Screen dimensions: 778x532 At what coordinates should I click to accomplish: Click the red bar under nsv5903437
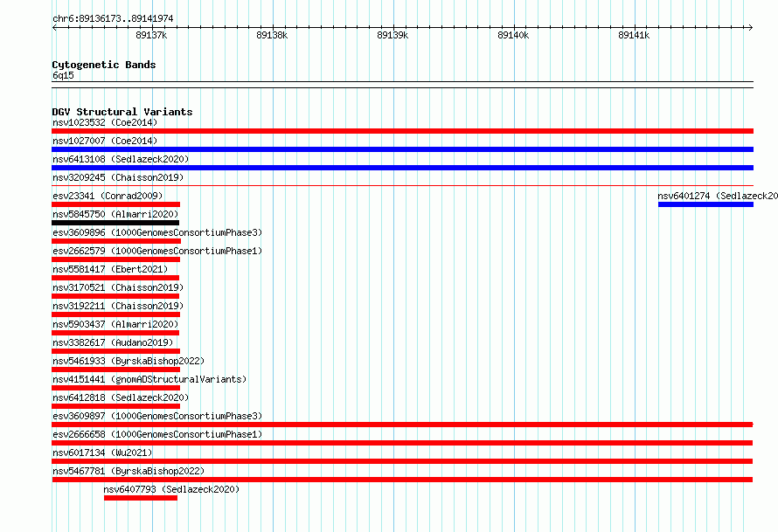115,333
